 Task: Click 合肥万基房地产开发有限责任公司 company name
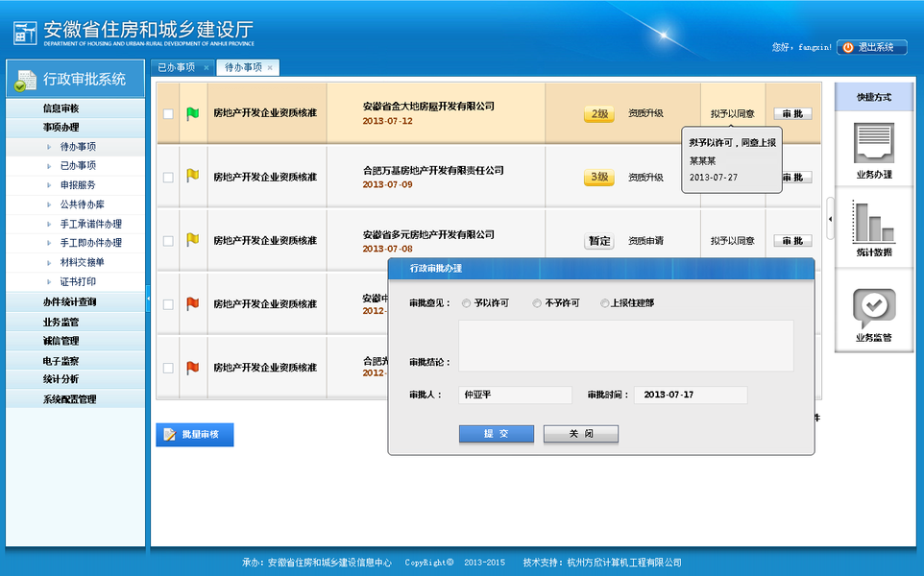[433, 170]
